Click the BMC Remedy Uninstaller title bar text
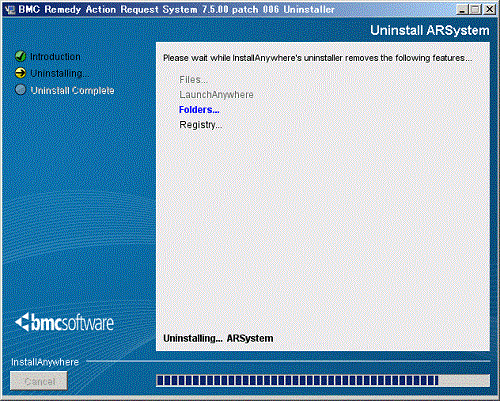 tap(176, 9)
